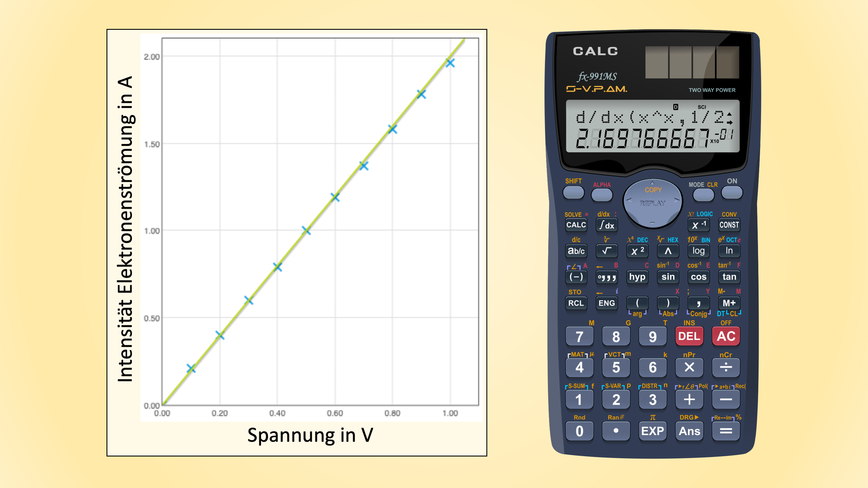Click the Ans key
This screenshot has width=868, height=488.
tap(689, 431)
